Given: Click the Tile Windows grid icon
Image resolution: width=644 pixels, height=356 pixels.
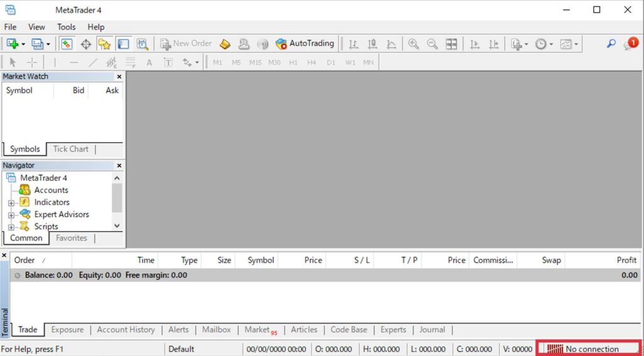Looking at the screenshot, I should tap(452, 44).
